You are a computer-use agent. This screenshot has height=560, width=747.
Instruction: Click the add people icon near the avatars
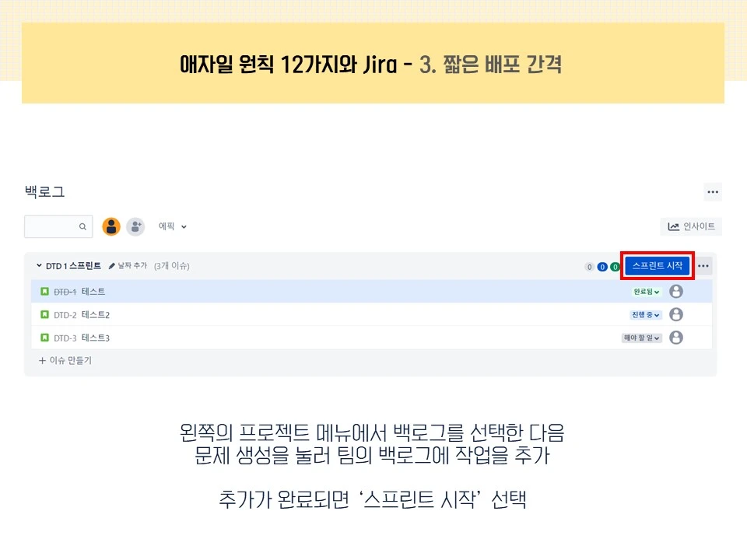(x=135, y=226)
